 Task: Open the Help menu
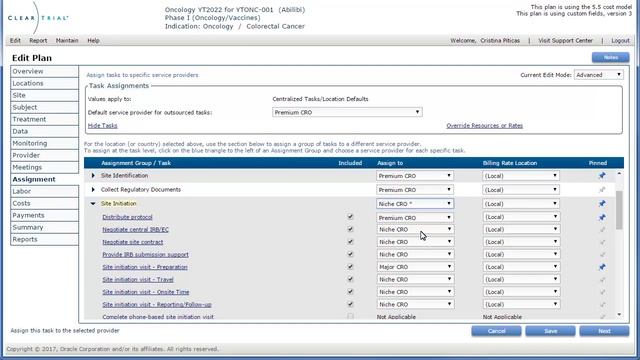(93, 40)
